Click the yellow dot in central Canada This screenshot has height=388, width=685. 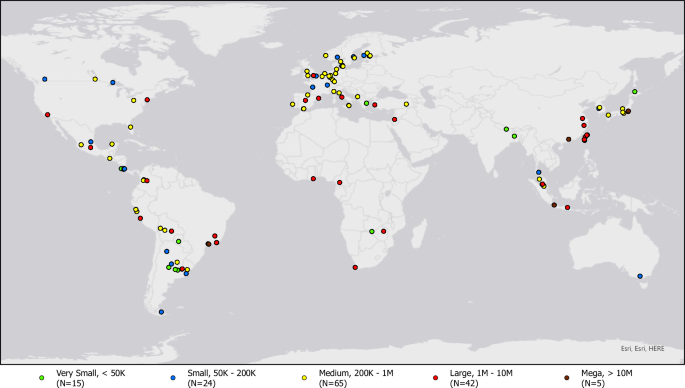pos(95,79)
